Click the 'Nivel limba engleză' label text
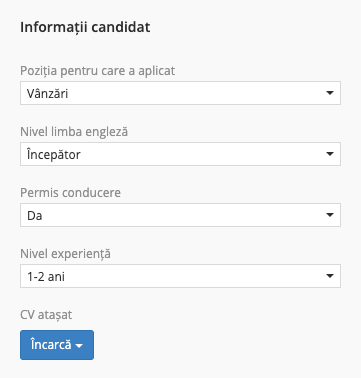 point(74,132)
